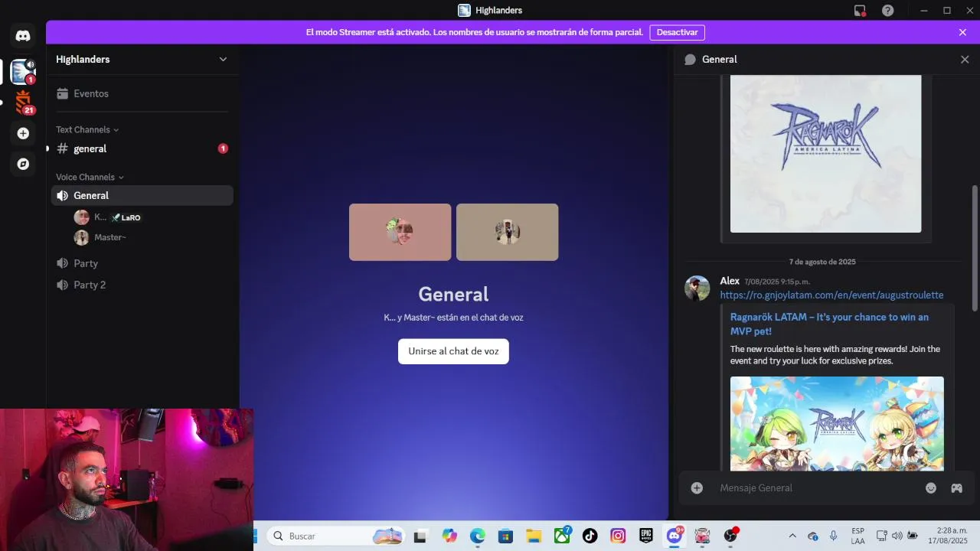Viewport: 980px width, 551px height.
Task: Click the Xbox icon in taskbar
Action: pos(562,536)
